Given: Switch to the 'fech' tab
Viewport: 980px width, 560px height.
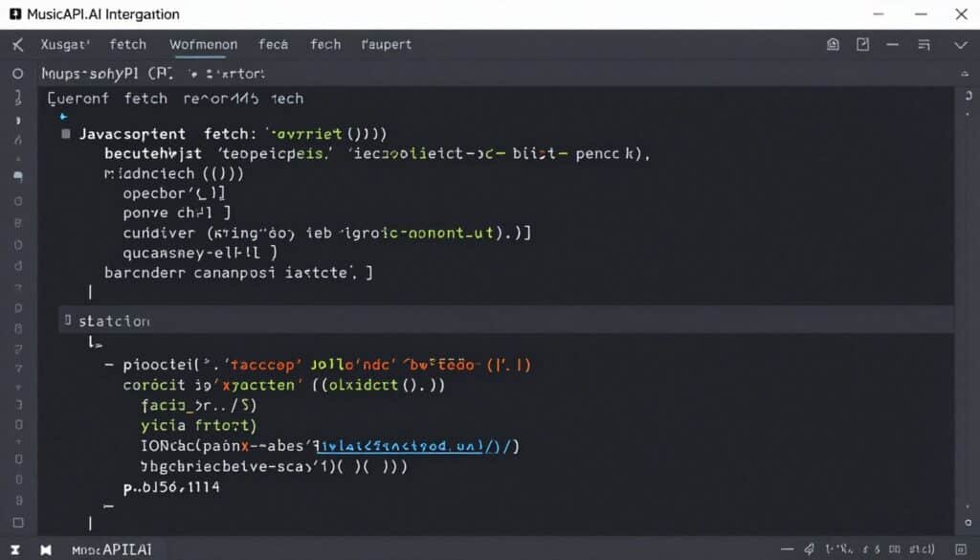Looking at the screenshot, I should pos(325,44).
